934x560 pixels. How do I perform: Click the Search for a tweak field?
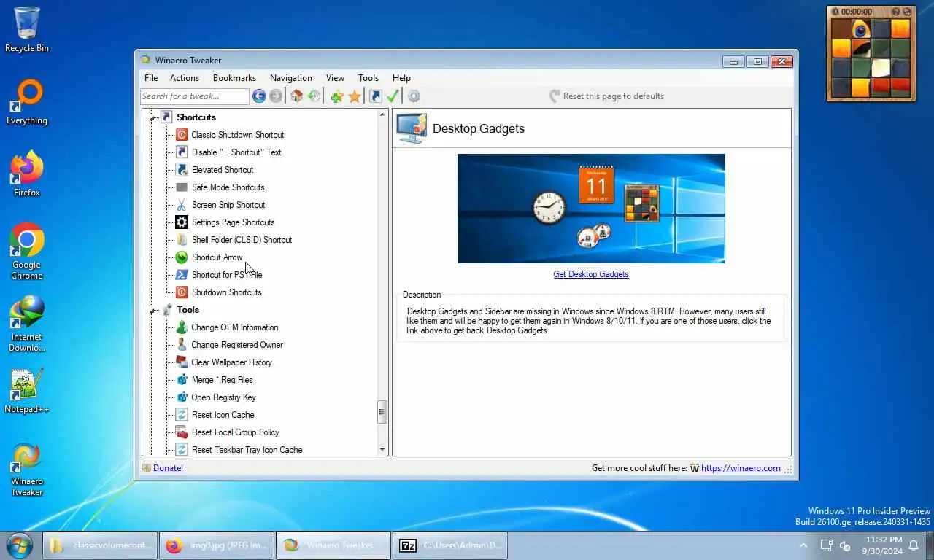pos(195,96)
